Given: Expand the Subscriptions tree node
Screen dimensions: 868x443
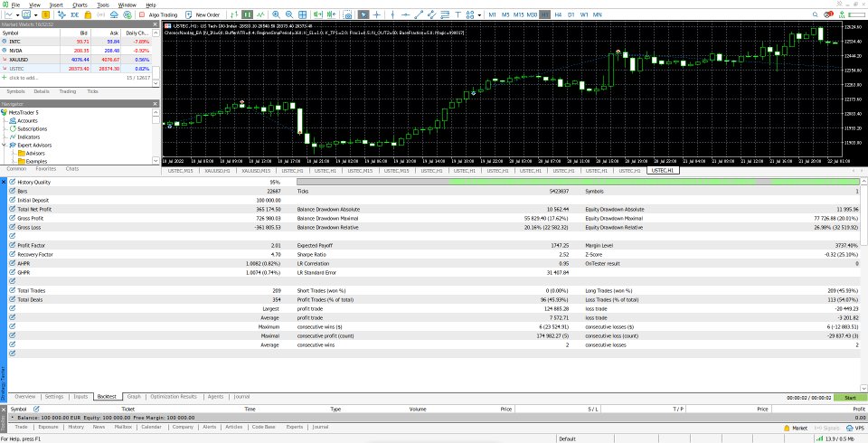Looking at the screenshot, I should click(x=5, y=128).
